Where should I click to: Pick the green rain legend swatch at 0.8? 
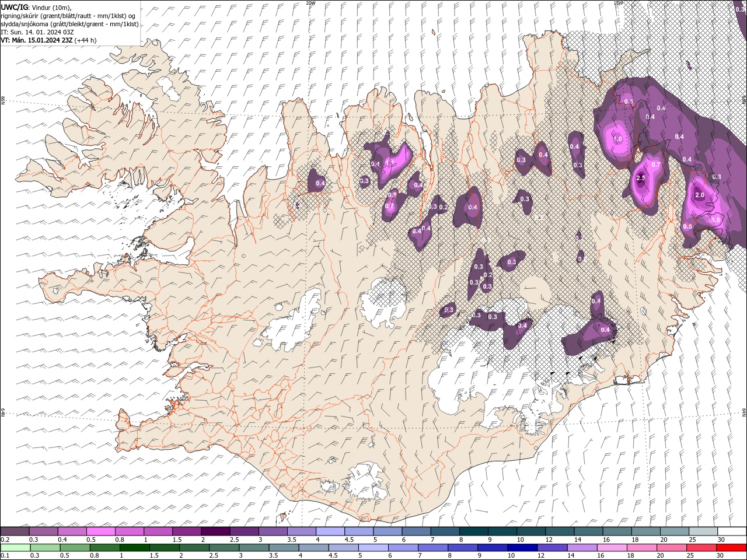104,548
